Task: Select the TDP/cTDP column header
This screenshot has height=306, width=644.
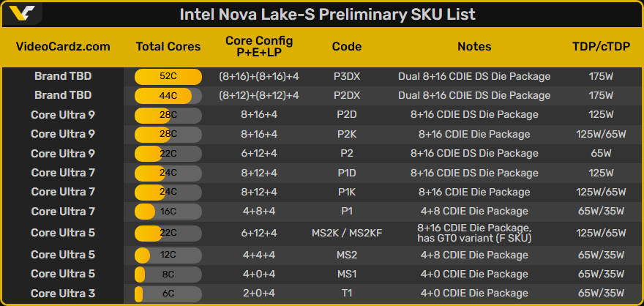Action: pyautogui.click(x=601, y=47)
